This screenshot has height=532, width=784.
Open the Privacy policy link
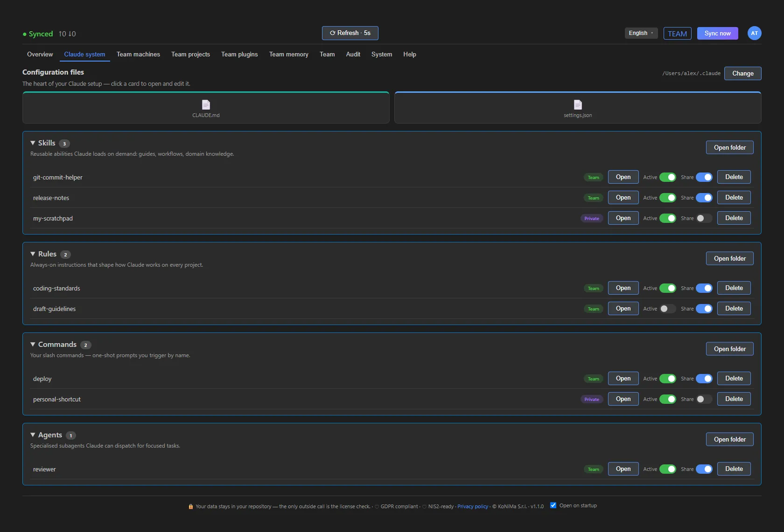pos(473,507)
